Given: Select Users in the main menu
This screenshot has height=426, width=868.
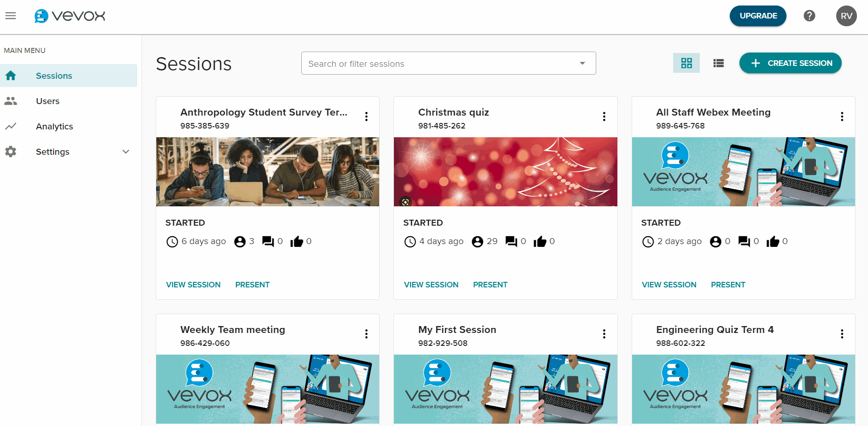Looking at the screenshot, I should point(69,101).
